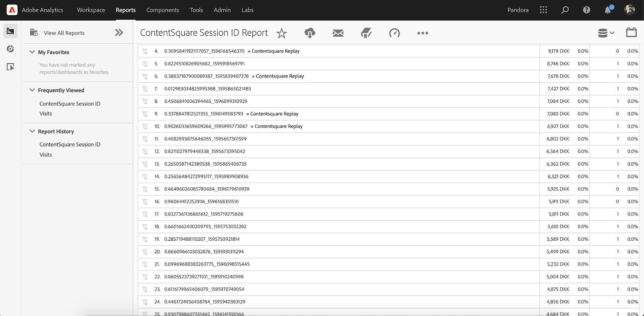Click the breakdown icon for row 16
This screenshot has height=316, width=644.
click(145, 201)
